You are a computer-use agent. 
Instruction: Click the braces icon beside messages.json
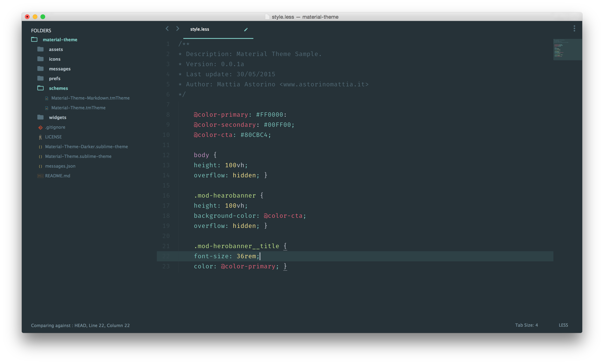40,166
